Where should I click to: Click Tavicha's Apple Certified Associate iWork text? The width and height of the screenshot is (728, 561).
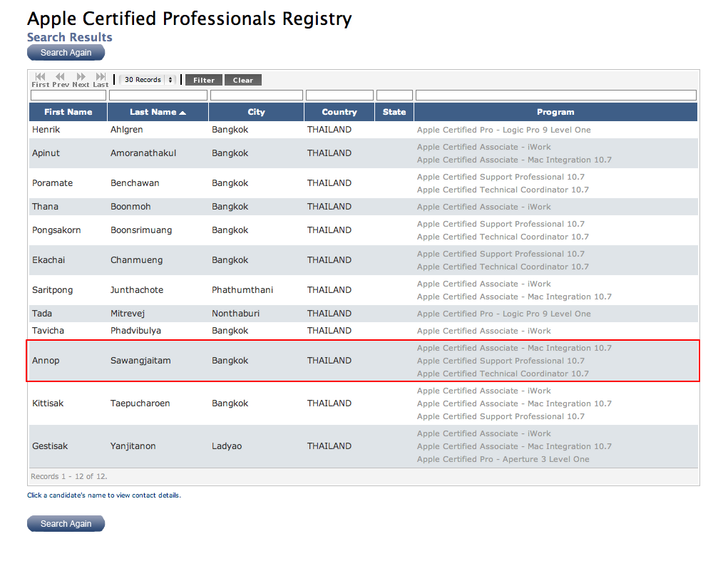click(x=483, y=331)
